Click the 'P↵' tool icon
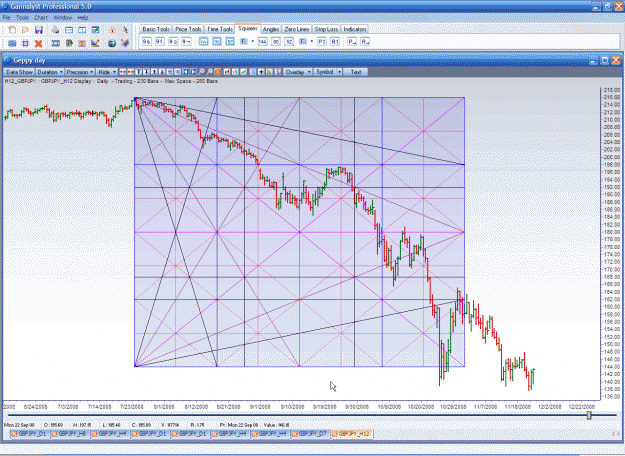The height and width of the screenshot is (456, 625). [352, 41]
